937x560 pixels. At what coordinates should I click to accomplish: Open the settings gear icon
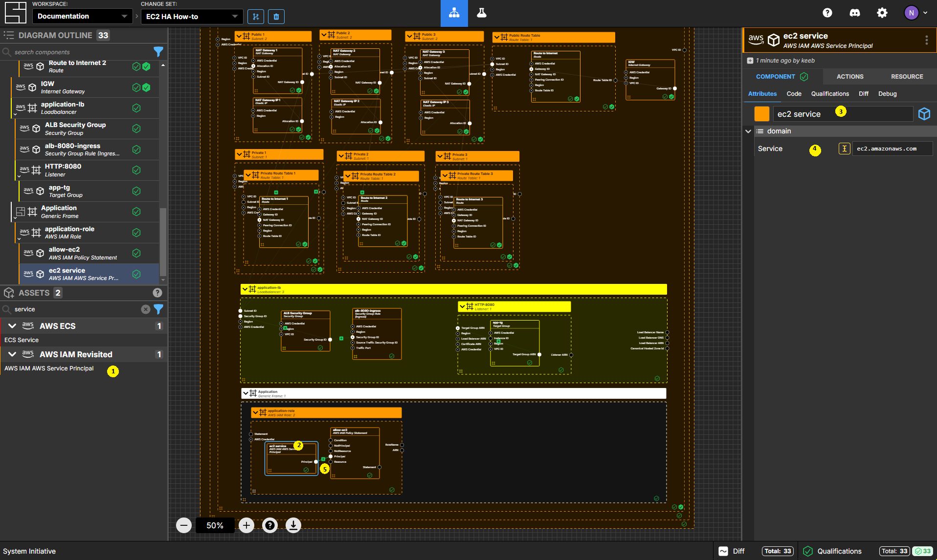(x=882, y=13)
